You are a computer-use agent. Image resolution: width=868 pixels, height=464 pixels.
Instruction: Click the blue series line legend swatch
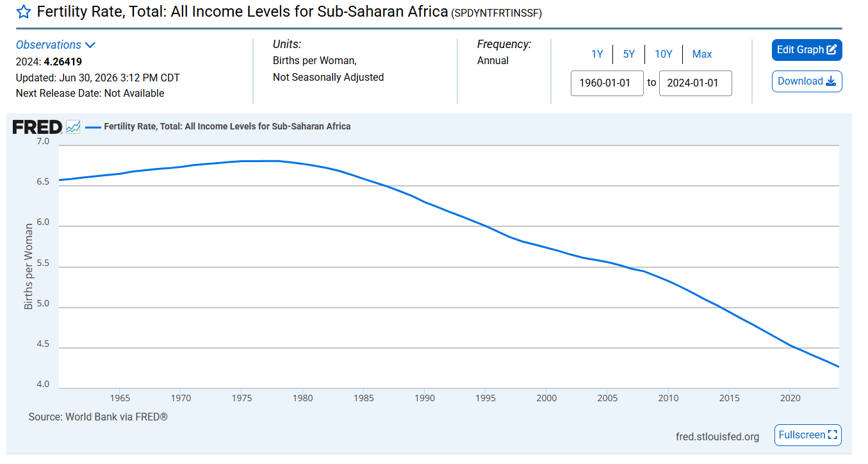click(x=94, y=127)
